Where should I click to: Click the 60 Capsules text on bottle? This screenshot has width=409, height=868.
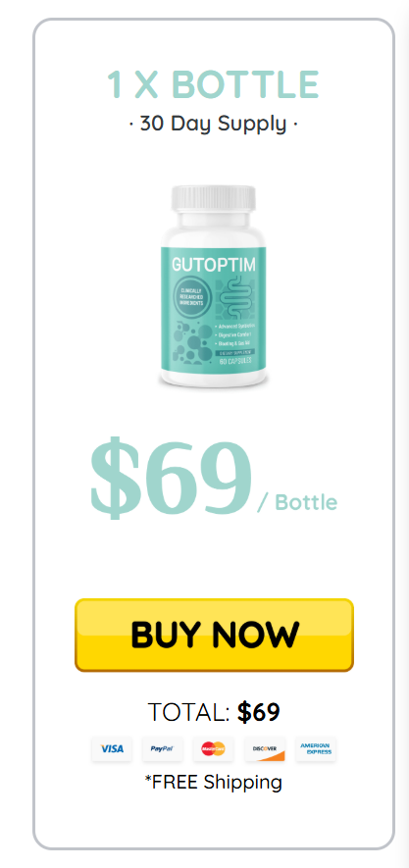pos(236,360)
